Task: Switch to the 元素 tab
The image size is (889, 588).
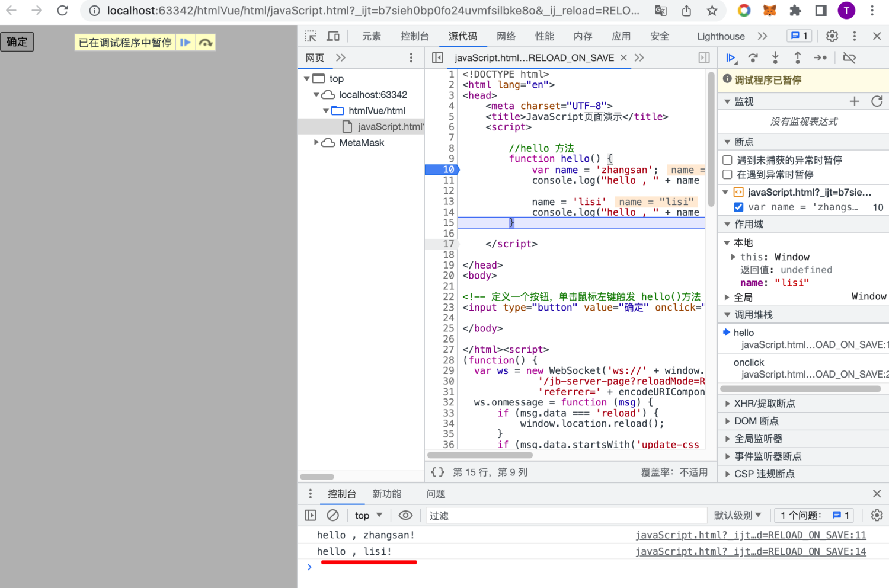Action: (372, 36)
